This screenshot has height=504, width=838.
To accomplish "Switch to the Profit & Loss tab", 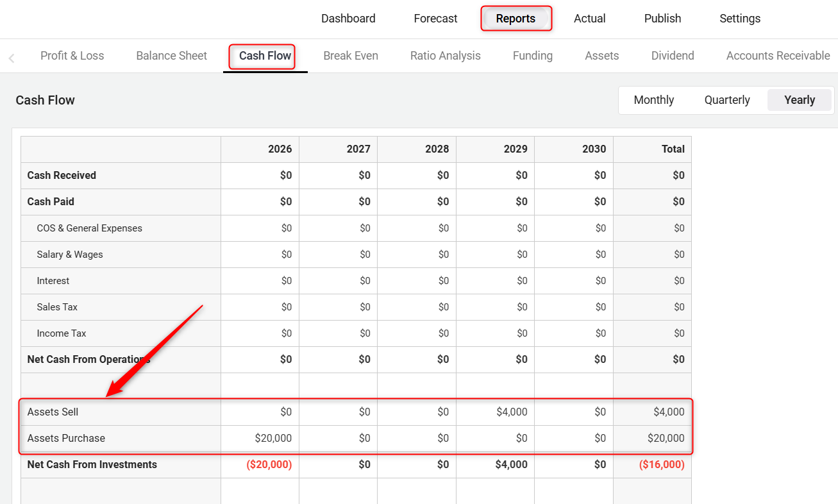I will [x=72, y=56].
